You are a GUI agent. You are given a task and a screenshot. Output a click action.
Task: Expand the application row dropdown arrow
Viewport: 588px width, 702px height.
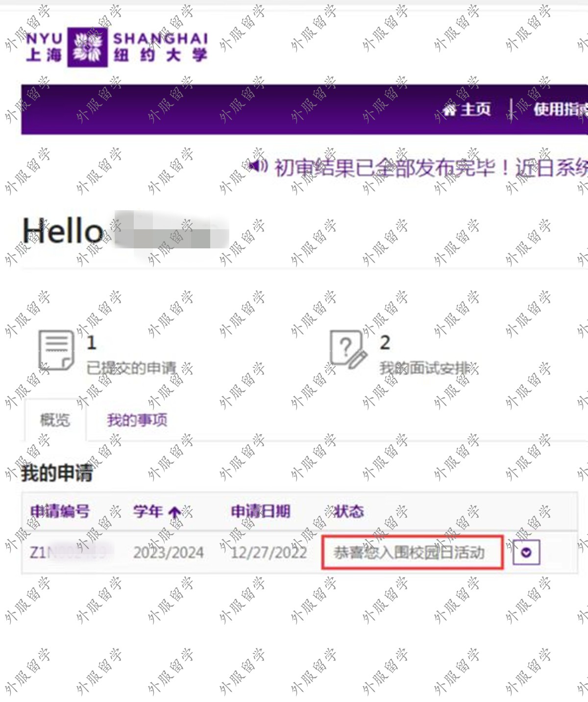(526, 553)
